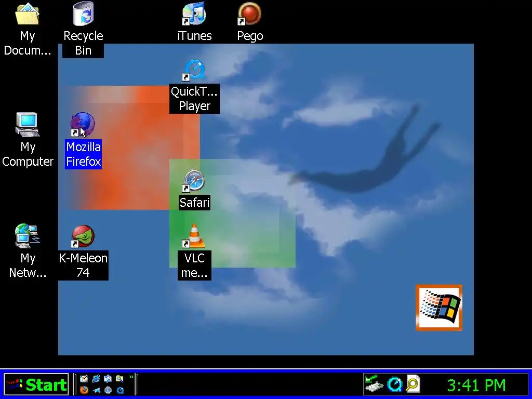Click the My Computer text label
Viewport: 532px width, 399px height.
[x=28, y=154]
